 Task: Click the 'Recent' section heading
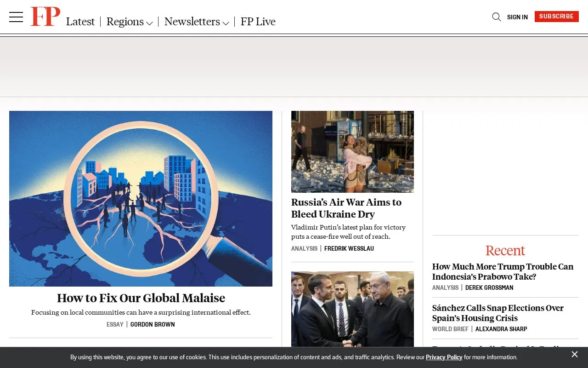[x=505, y=250]
